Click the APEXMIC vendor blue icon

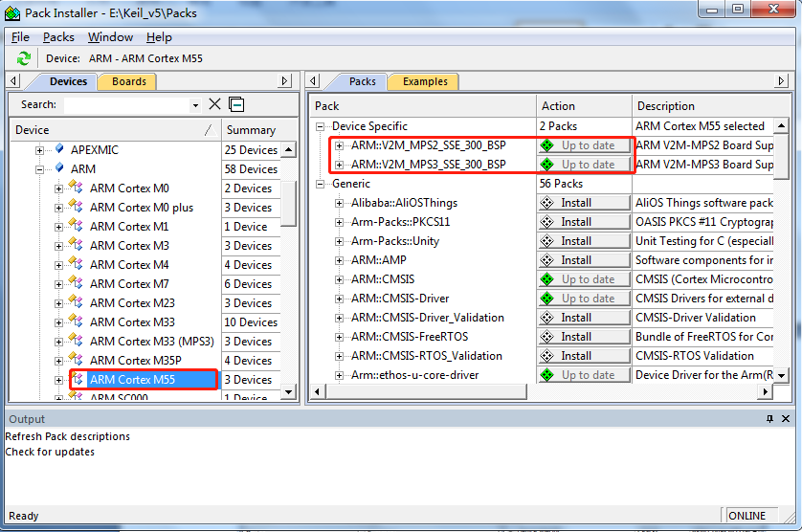[59, 149]
